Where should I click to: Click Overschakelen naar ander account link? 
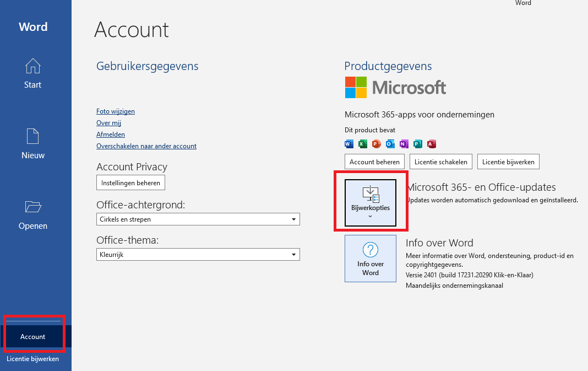pos(146,146)
